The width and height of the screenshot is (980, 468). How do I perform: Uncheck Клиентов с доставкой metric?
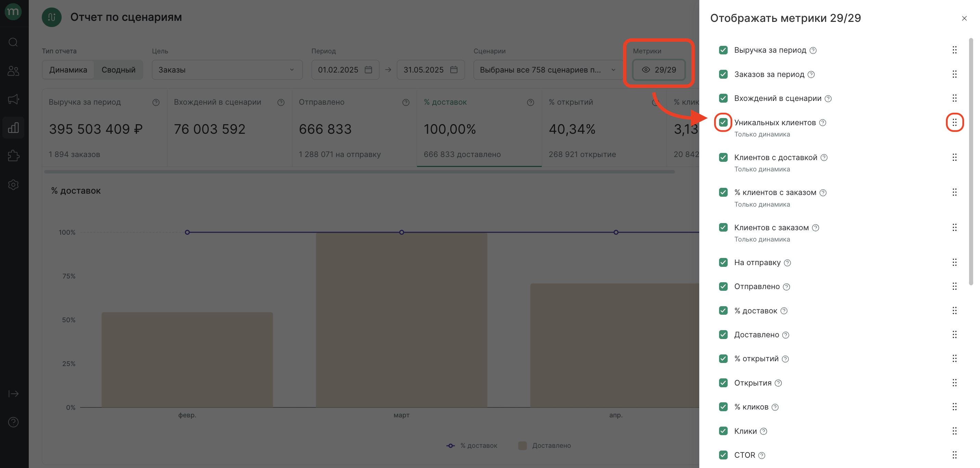(723, 157)
